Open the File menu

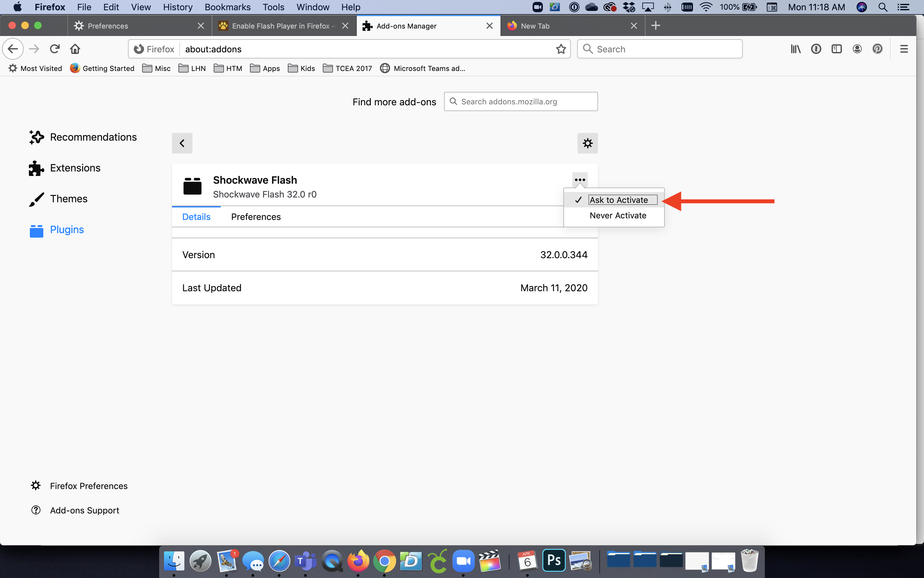tap(84, 7)
